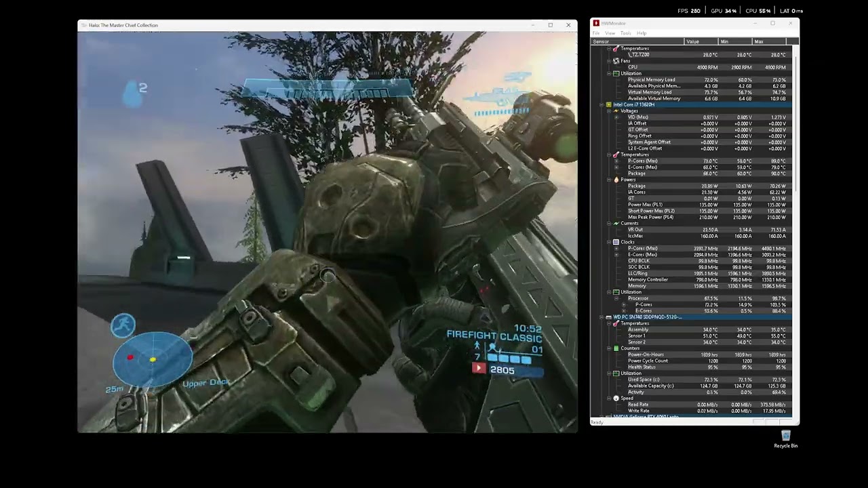Click the Value column header
This screenshot has height=488, width=868.
701,41
